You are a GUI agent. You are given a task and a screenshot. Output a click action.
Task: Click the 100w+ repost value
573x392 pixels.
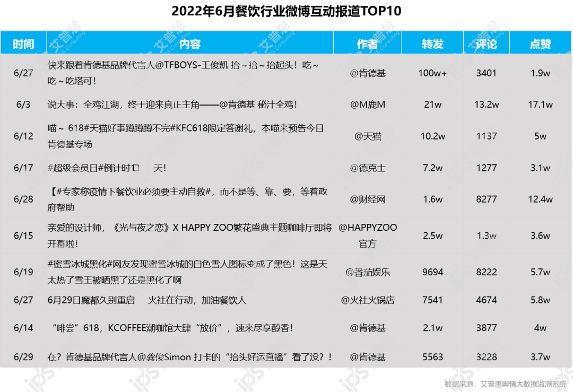coord(433,73)
